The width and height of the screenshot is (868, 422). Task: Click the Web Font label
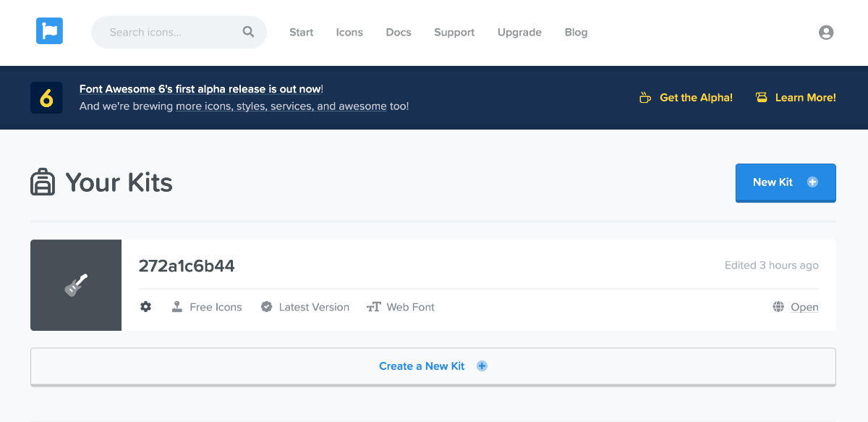click(411, 307)
